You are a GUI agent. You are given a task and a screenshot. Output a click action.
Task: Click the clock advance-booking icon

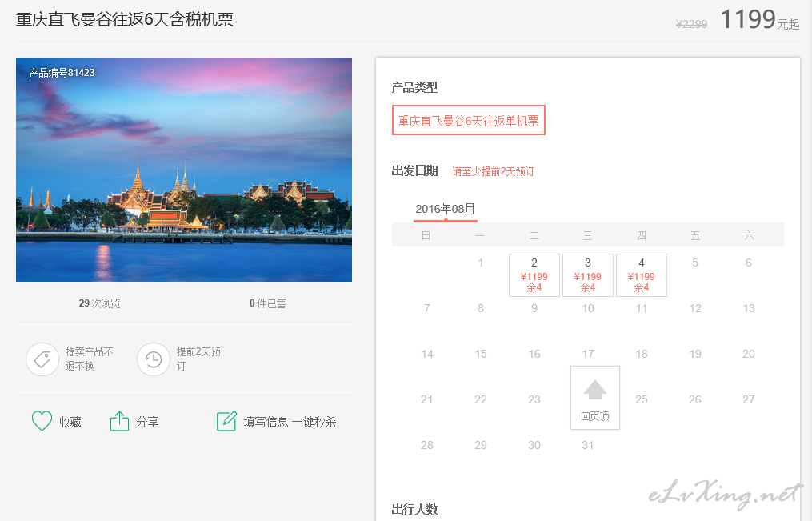pyautogui.click(x=154, y=359)
